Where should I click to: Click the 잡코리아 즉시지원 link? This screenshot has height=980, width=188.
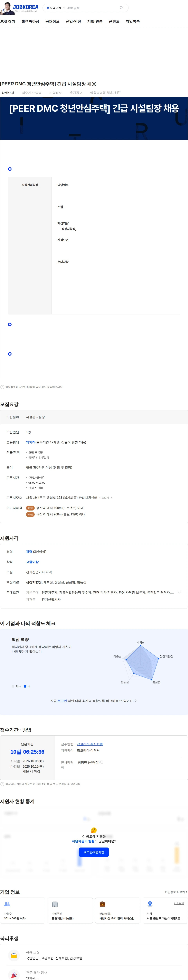click(x=90, y=744)
